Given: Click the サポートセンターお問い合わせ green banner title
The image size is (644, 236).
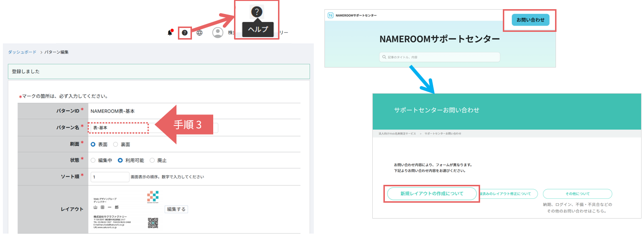Looking at the screenshot, I should click(x=437, y=111).
